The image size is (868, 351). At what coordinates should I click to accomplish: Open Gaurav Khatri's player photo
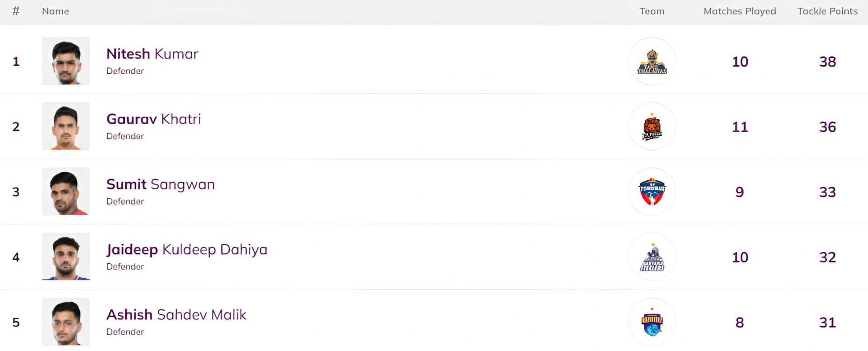click(66, 126)
